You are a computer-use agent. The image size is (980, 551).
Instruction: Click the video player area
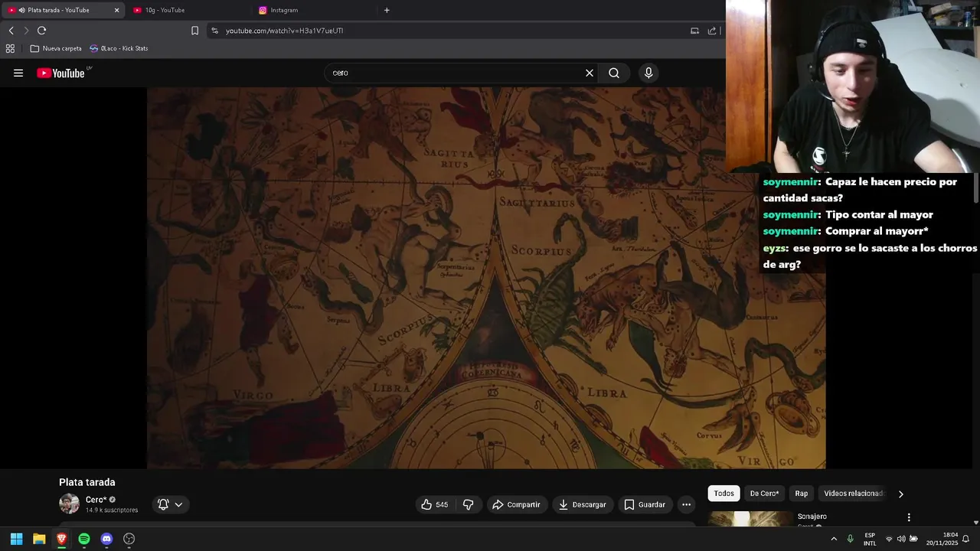486,278
